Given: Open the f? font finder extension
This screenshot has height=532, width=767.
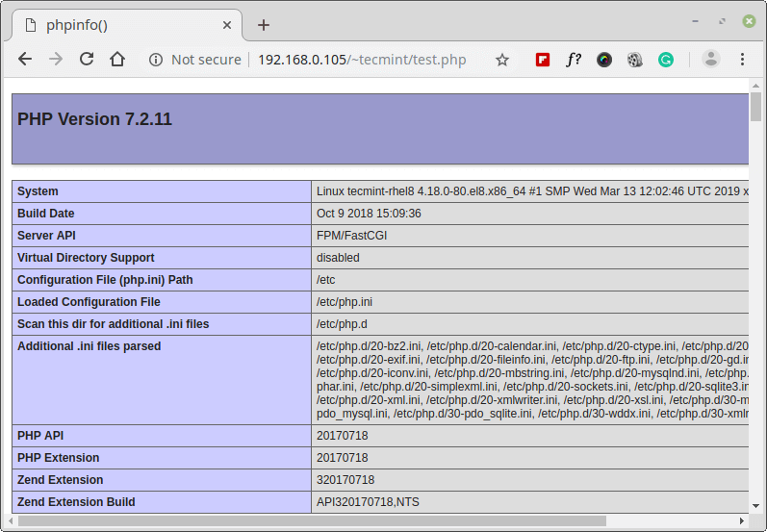Looking at the screenshot, I should pos(574,60).
